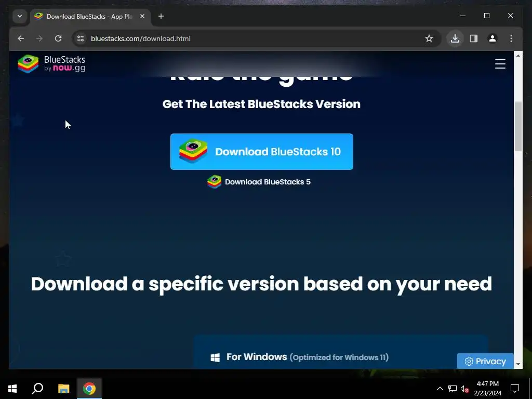Open the clock showing 4:47 PM

point(488,389)
